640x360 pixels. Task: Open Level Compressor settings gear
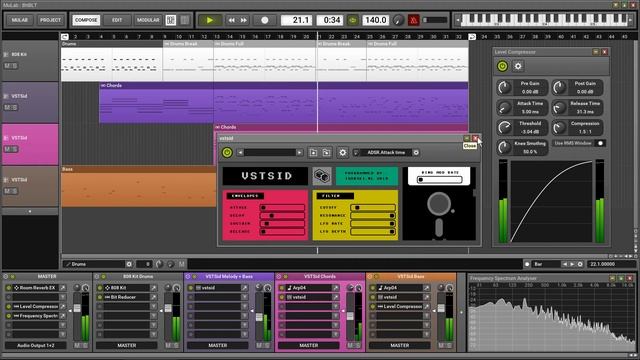point(518,66)
